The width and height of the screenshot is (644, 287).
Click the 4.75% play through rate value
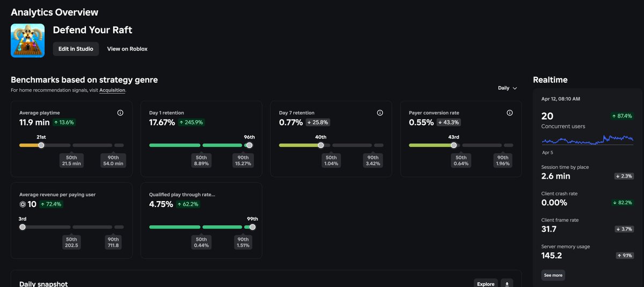(161, 204)
